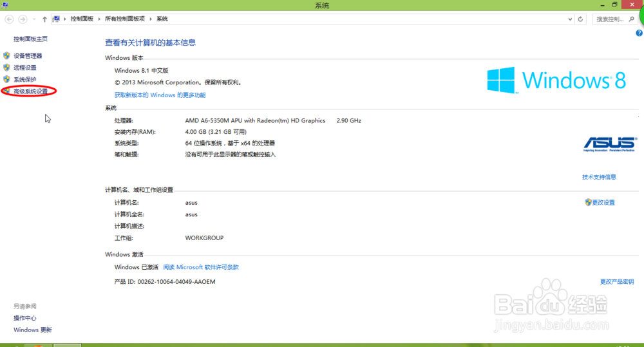Click the 技术支持信息 link
Screen dimensions: 644x347
[x=599, y=177]
